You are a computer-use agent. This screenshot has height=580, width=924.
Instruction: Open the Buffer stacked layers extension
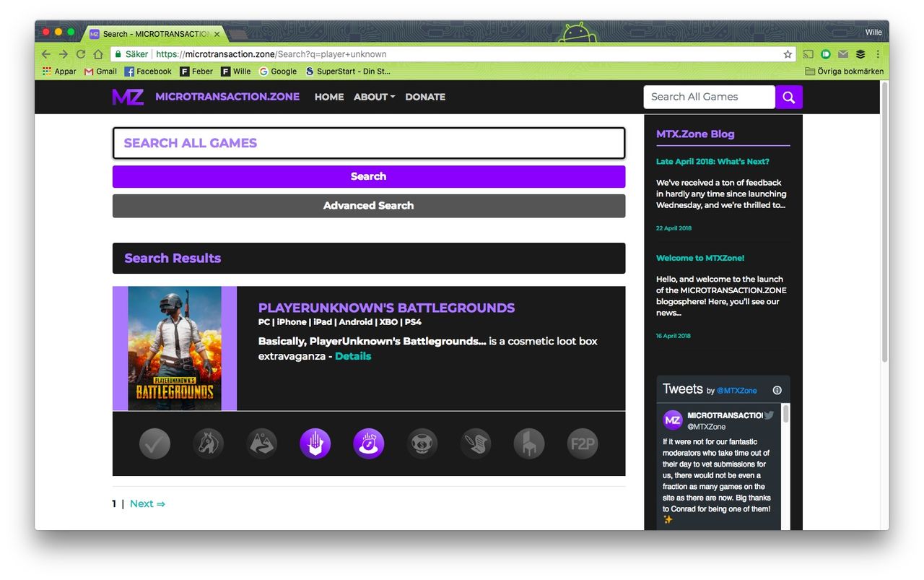[860, 54]
